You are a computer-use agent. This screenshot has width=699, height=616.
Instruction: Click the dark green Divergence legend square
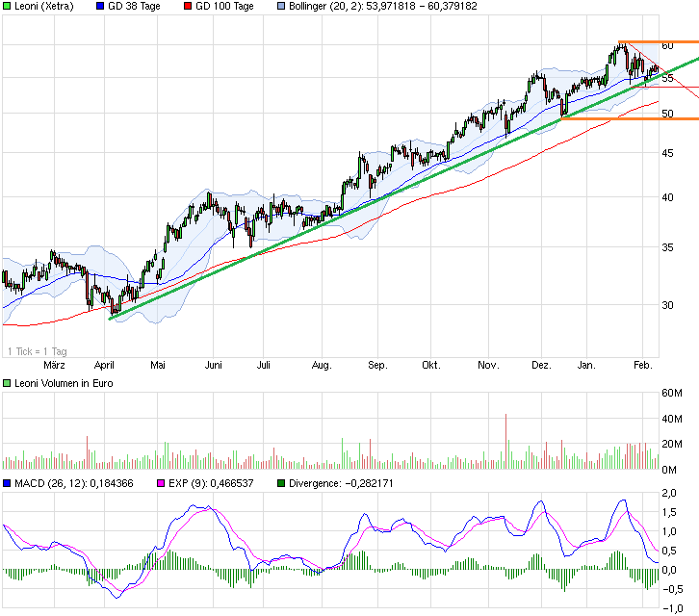281,483
